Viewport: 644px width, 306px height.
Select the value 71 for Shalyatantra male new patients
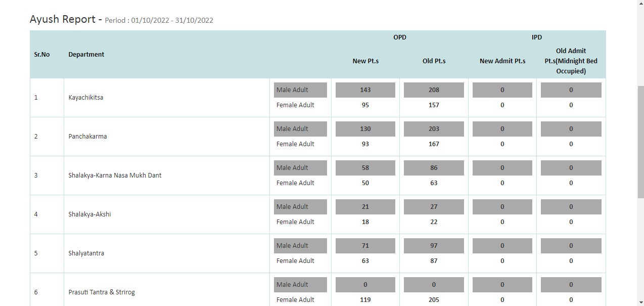(x=365, y=246)
